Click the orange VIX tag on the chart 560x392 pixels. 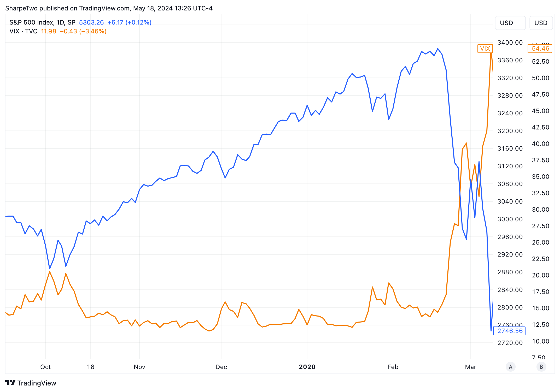tap(485, 49)
